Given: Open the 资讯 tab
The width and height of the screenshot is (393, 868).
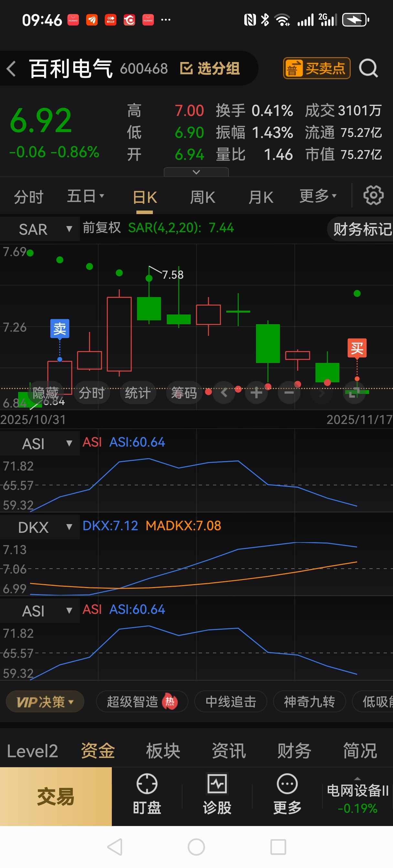Looking at the screenshot, I should [x=229, y=751].
